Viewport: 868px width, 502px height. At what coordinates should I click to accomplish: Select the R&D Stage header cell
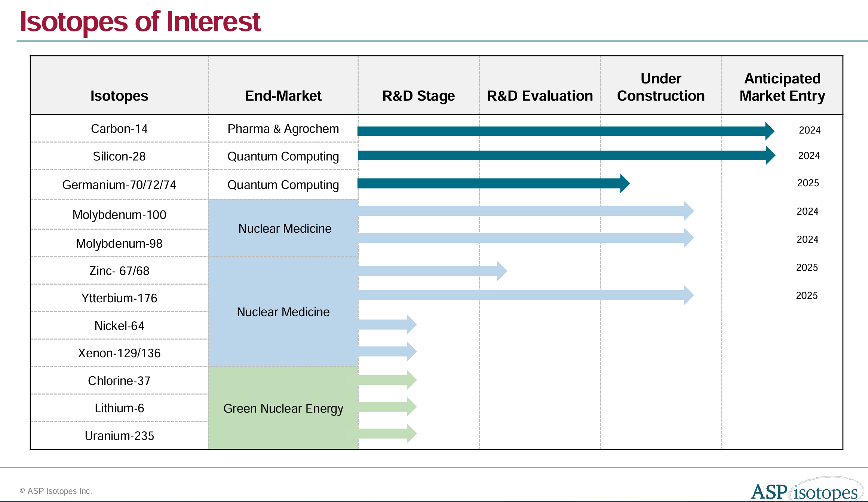(x=418, y=96)
